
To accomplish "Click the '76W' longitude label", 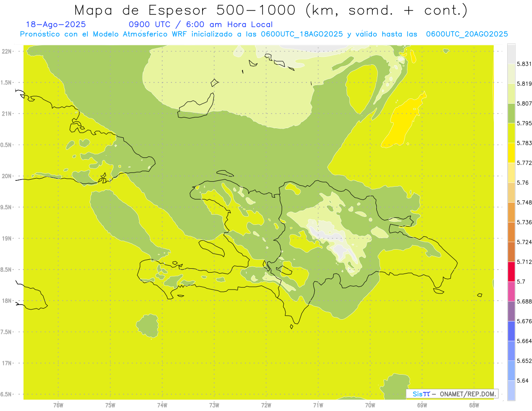I will (58, 405).
